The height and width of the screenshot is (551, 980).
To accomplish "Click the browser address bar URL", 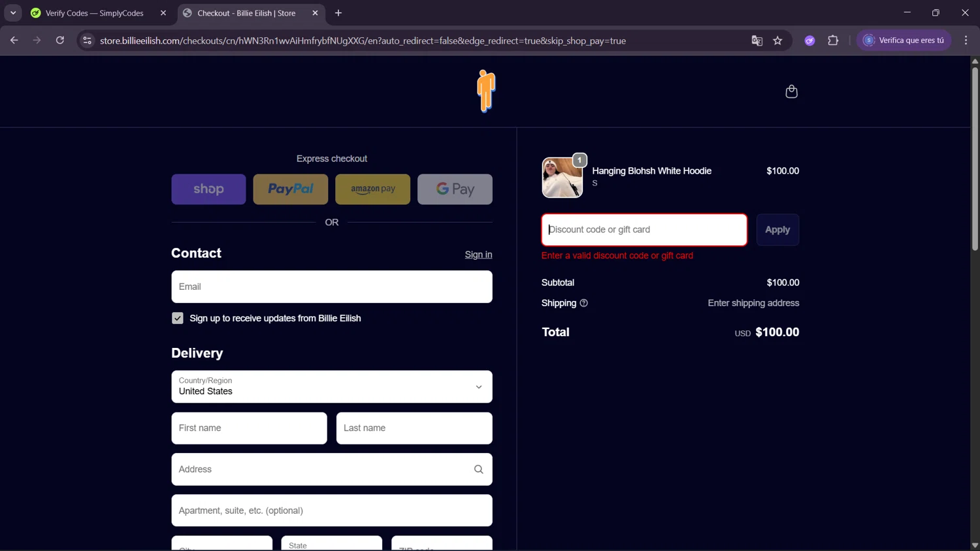I will 363,40.
